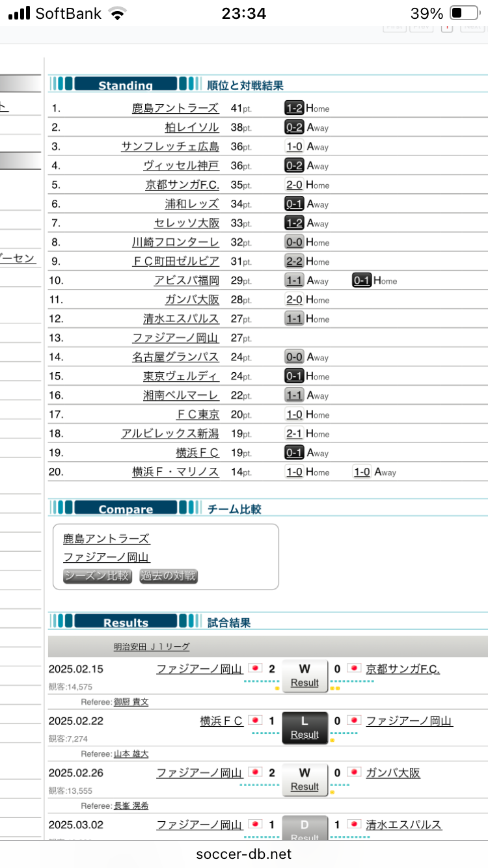Image resolution: width=488 pixels, height=868 pixels.
Task: Open 横浜ＦＣ link in 2025.02.22 result
Action: [x=221, y=721]
